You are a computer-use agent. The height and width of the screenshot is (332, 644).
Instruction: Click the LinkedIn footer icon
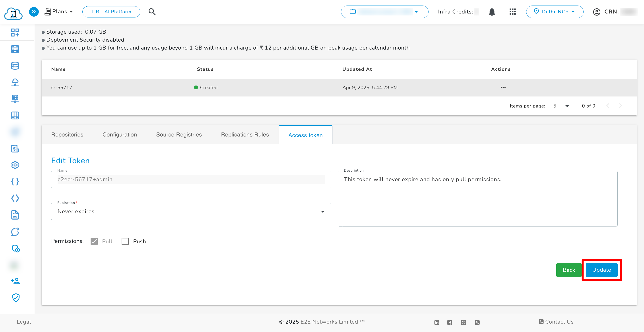click(x=437, y=322)
